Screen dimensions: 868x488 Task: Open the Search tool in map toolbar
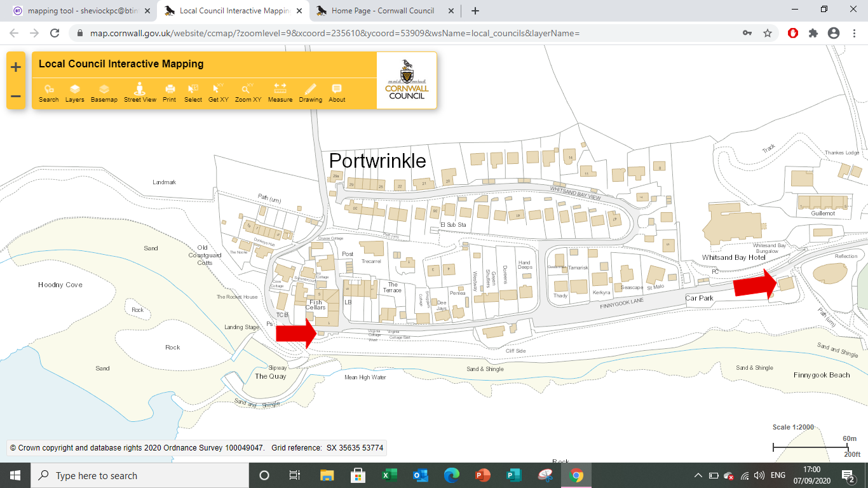(48, 93)
